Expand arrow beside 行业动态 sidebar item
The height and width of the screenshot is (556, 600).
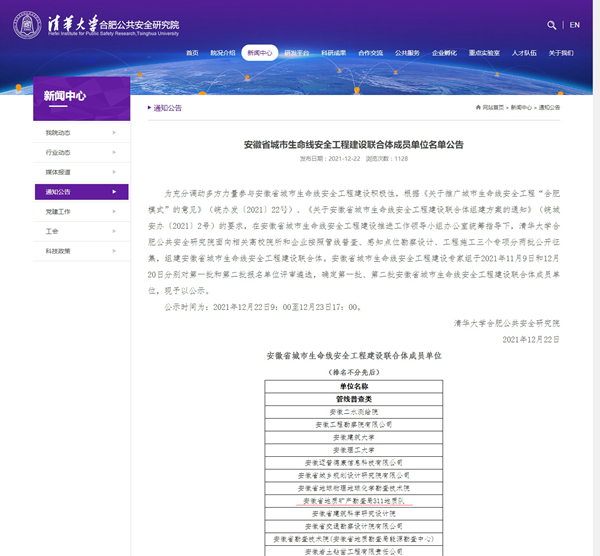pyautogui.click(x=114, y=152)
